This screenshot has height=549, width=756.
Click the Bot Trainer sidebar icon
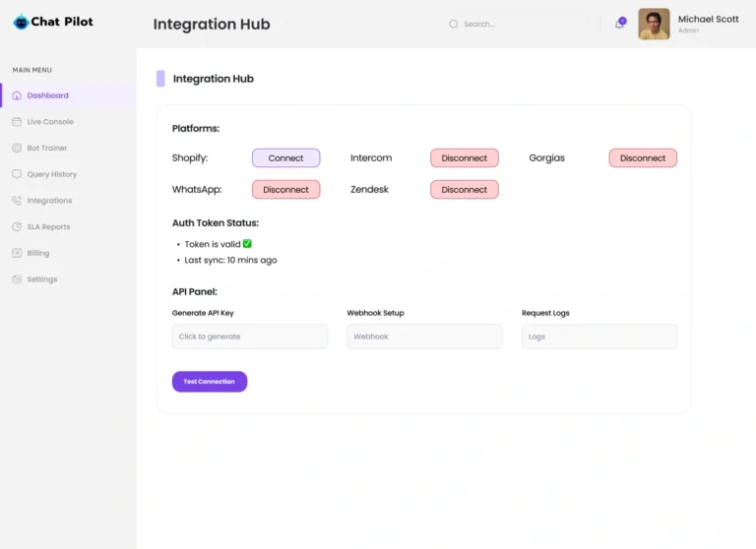[x=17, y=148]
